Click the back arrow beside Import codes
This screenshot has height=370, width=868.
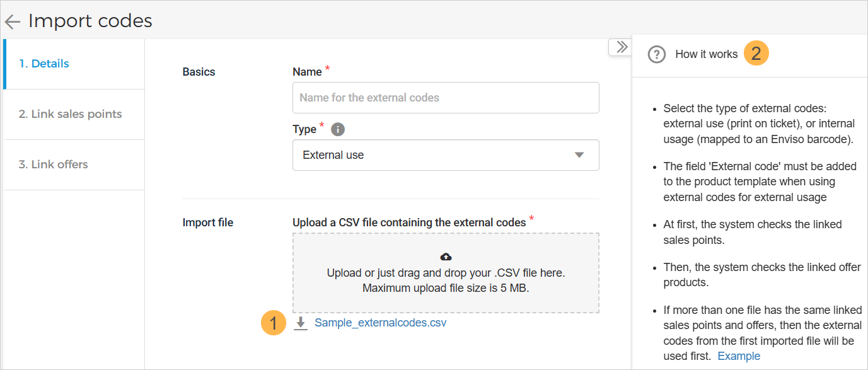click(x=12, y=22)
